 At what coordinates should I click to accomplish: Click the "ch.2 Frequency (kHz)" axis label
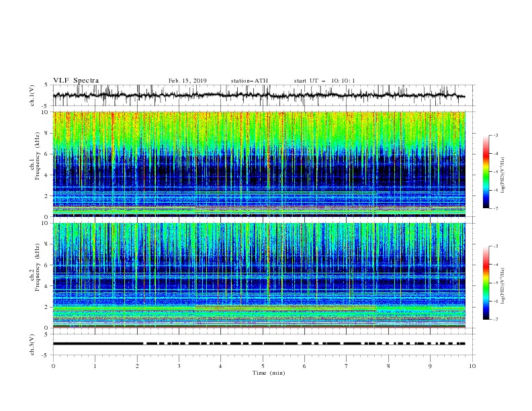35,267
